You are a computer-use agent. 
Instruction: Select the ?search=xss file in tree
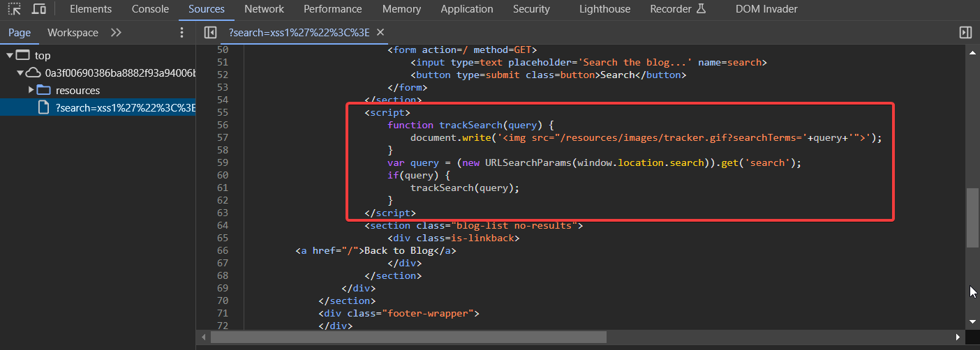pyautogui.click(x=126, y=107)
